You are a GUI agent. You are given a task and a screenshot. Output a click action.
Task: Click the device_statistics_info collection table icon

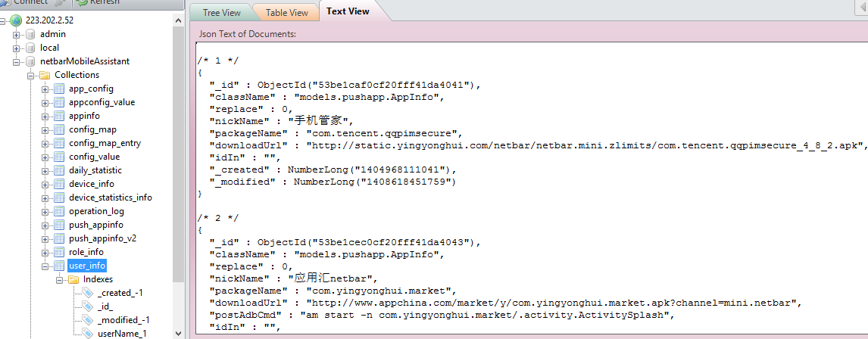pyautogui.click(x=59, y=197)
